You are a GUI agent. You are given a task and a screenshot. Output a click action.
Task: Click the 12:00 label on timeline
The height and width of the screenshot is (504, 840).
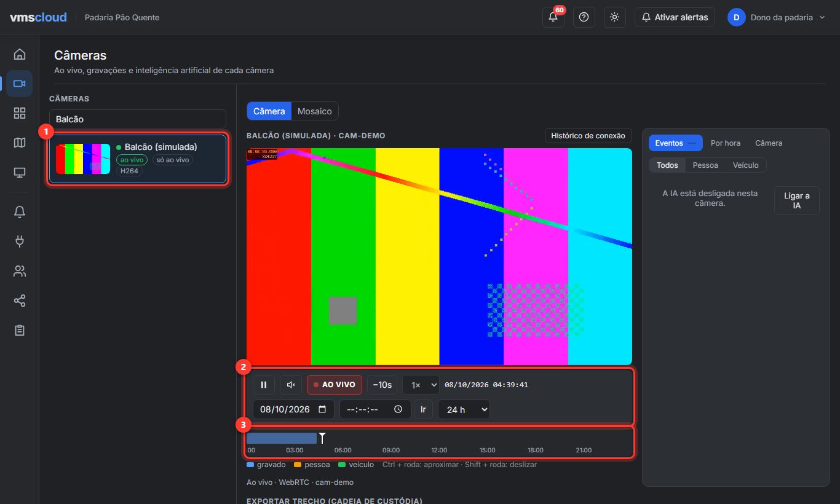(439, 451)
